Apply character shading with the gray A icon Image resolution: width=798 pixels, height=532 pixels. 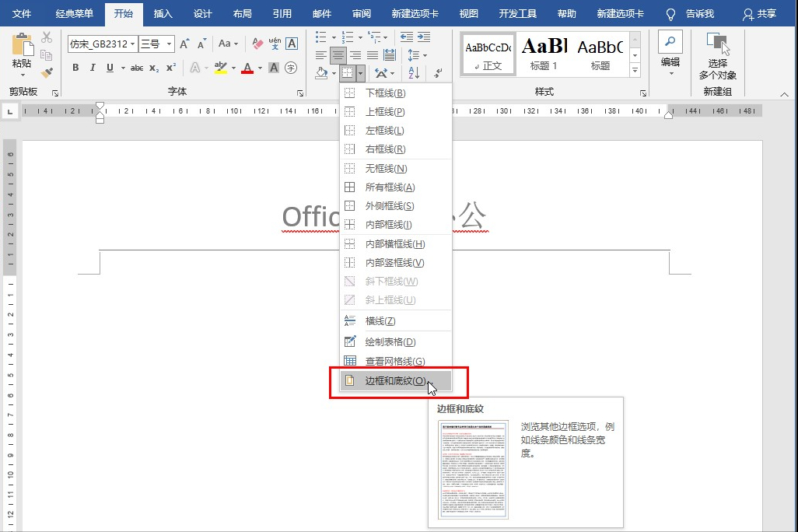coord(274,68)
